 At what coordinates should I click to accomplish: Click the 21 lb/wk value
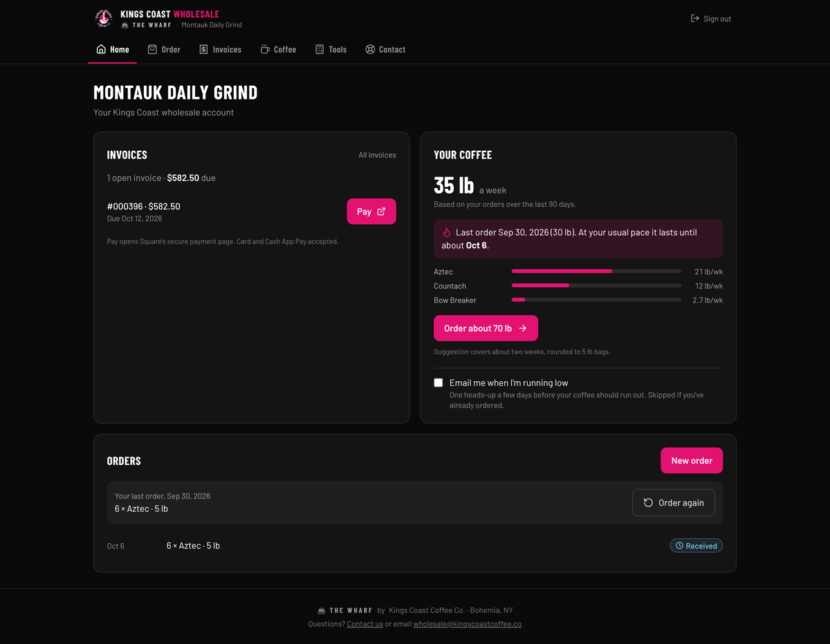click(x=709, y=272)
